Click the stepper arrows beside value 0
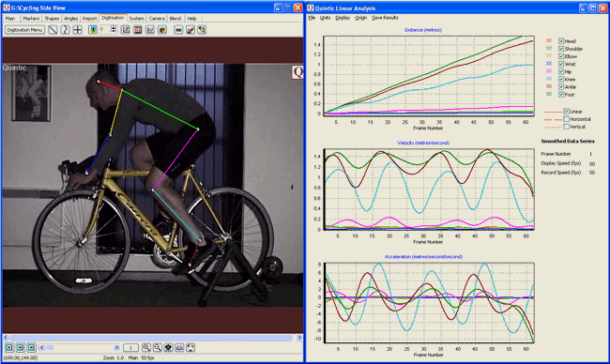Screen dimensions: 610x364 tap(114, 30)
